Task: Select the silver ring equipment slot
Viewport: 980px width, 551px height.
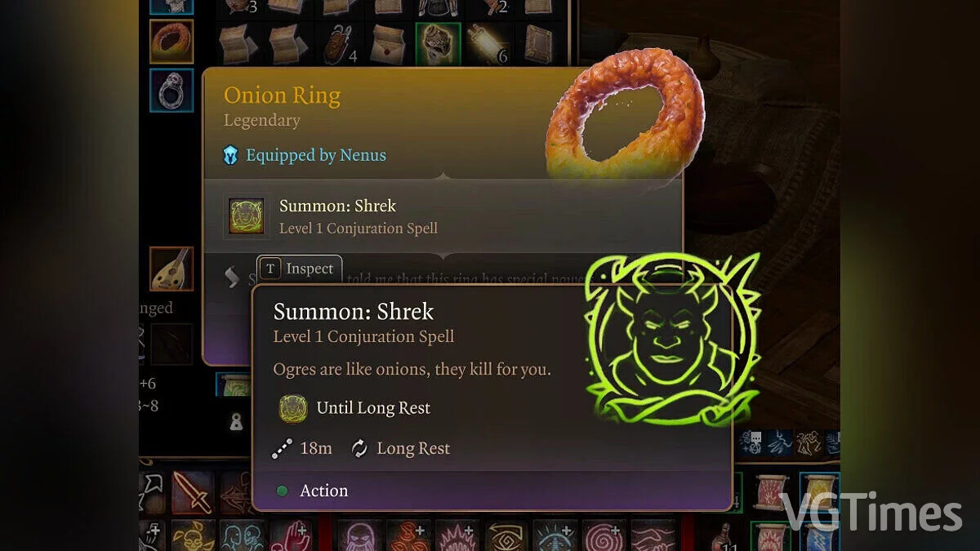Action: coord(171,91)
